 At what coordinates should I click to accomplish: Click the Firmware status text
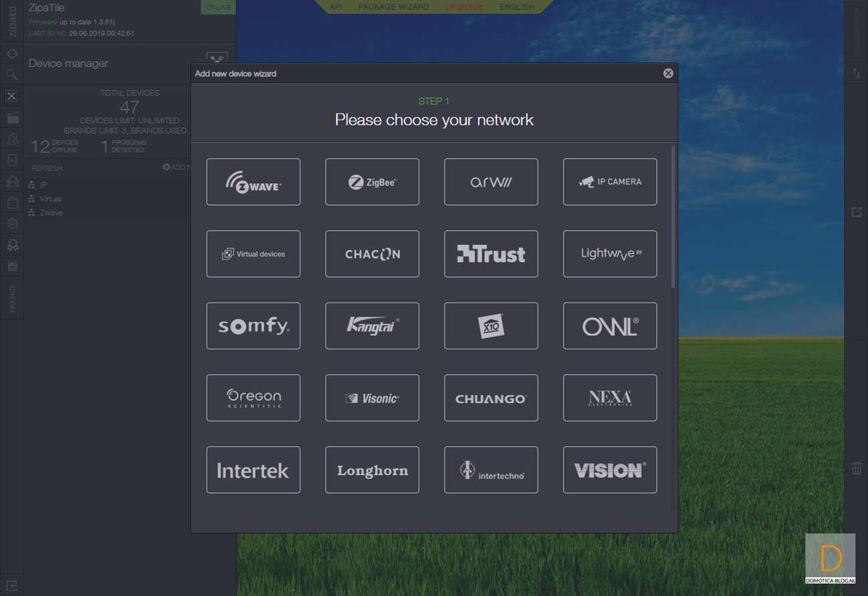[71, 22]
